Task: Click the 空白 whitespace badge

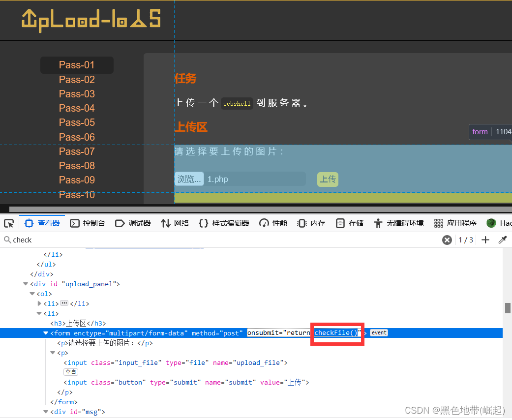Action: [71, 372]
